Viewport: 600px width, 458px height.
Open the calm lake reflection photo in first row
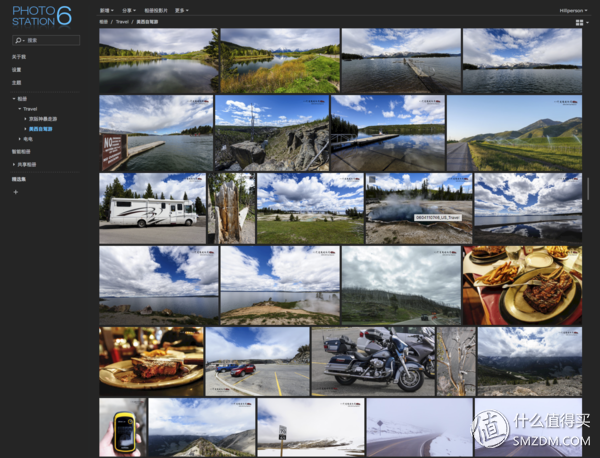pyautogui.click(x=159, y=60)
